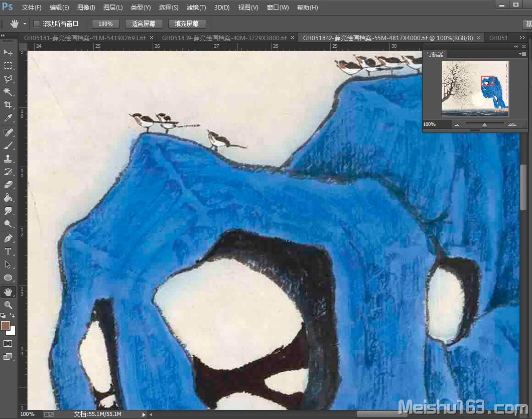This screenshot has height=419, width=532.
Task: Select the Eyedropper tool
Action: [x=8, y=118]
